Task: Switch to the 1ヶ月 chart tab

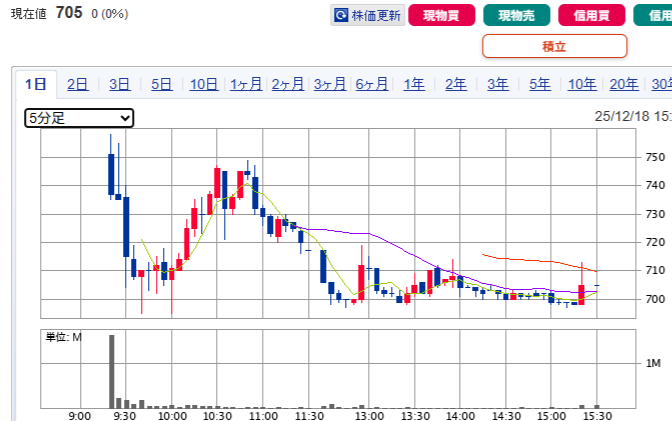Action: tap(245, 84)
